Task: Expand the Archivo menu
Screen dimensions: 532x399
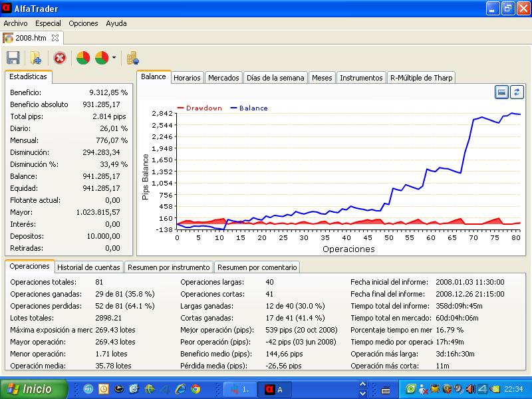Action: (16, 23)
